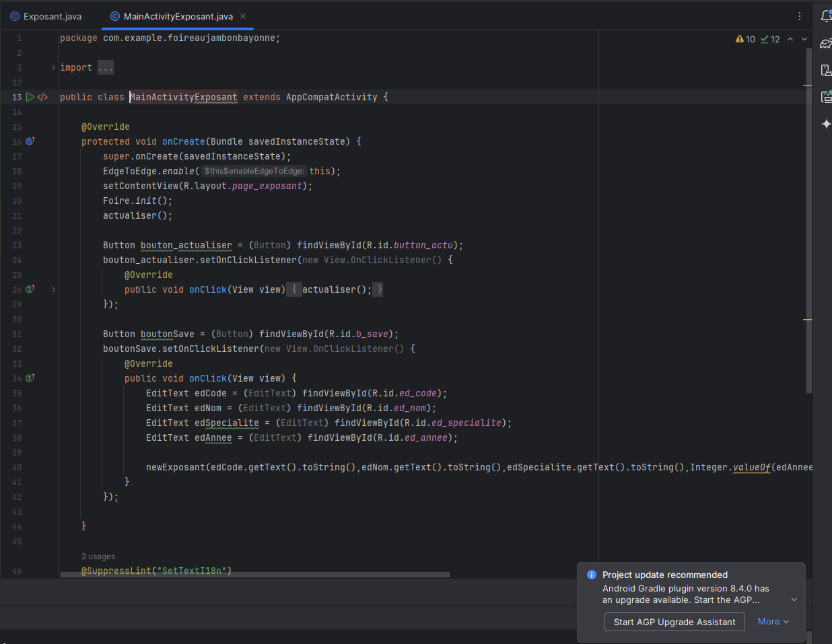Expand the notification text chevron

(794, 600)
